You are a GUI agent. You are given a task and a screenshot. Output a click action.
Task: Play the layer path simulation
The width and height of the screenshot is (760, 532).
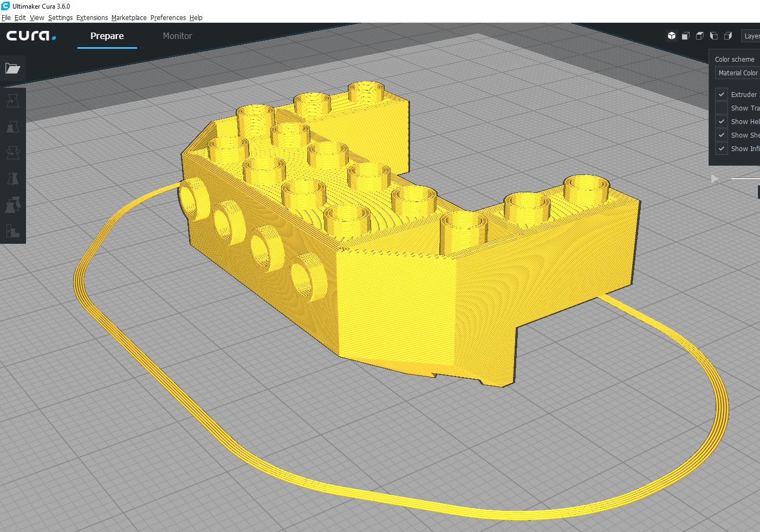[715, 179]
